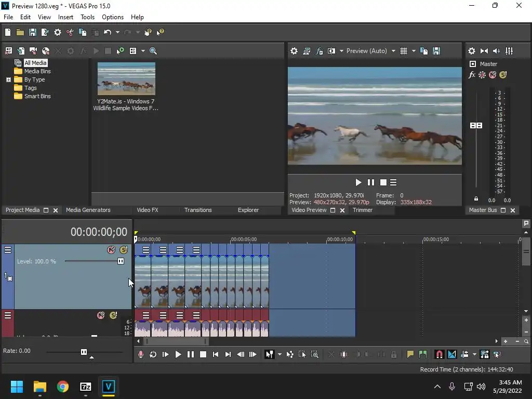The width and height of the screenshot is (532, 399).
Task: Click the Cut scissors icon
Action: point(70,32)
